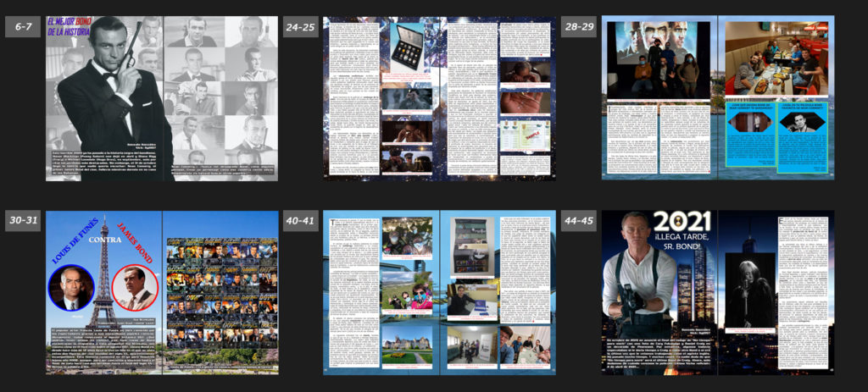Click the 40-41 page label
Screen dimensions: 868x392
point(301,221)
